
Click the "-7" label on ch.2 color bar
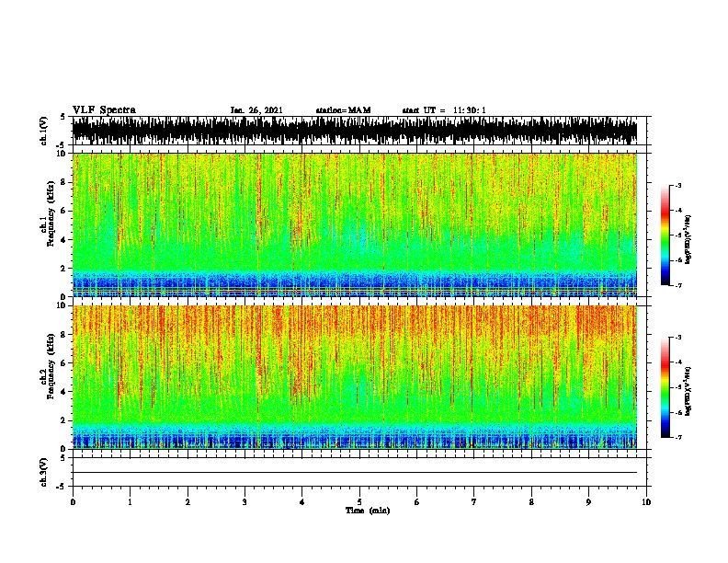(677, 437)
